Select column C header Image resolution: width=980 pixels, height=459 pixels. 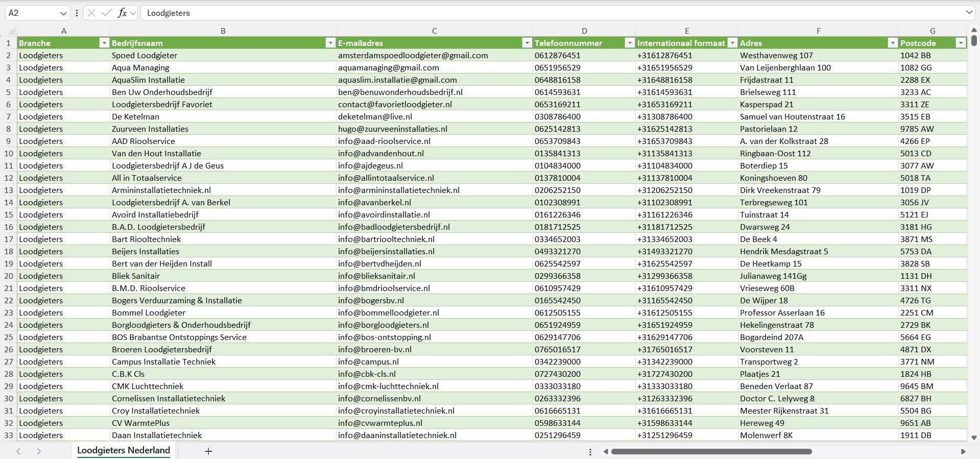coord(434,31)
